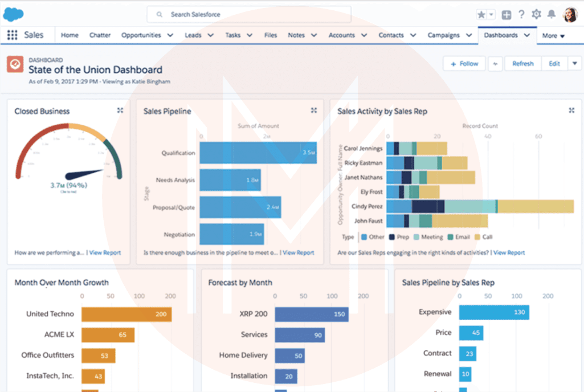Open Global Actions plus icon

point(506,15)
